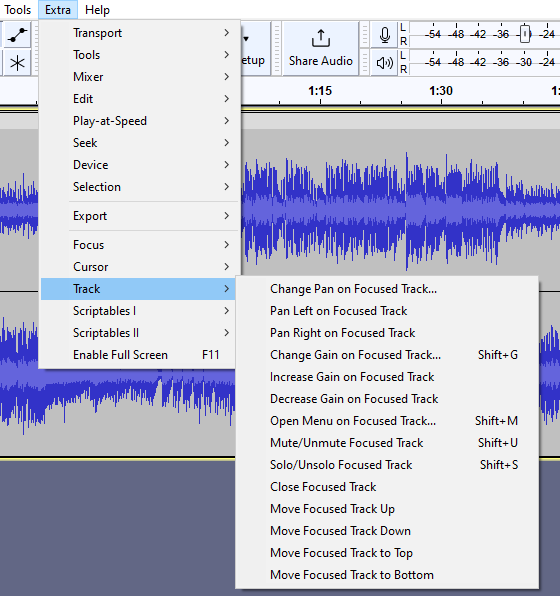Click the Share Audio upload icon

coord(320,38)
